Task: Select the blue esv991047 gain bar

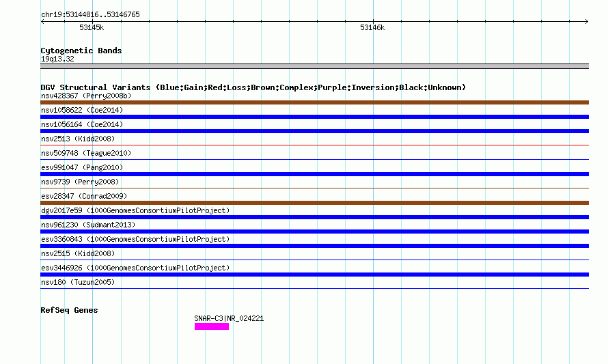Action: pyautogui.click(x=314, y=174)
